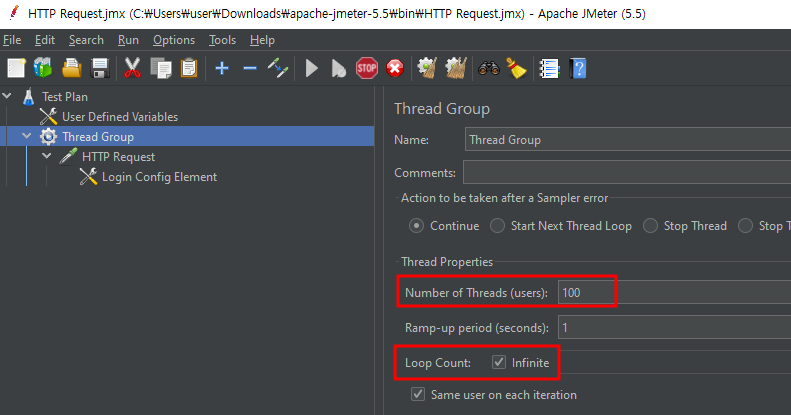Start the test with the green play icon
This screenshot has width=791, height=415.
(312, 68)
